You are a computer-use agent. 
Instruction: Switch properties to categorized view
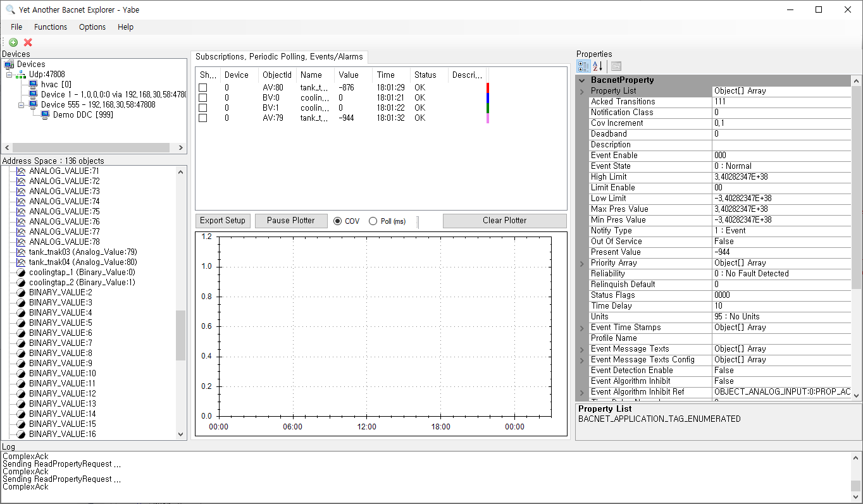583,66
